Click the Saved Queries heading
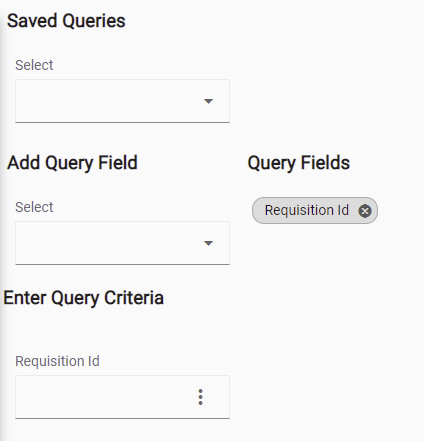This screenshot has width=424, height=441. point(66,21)
